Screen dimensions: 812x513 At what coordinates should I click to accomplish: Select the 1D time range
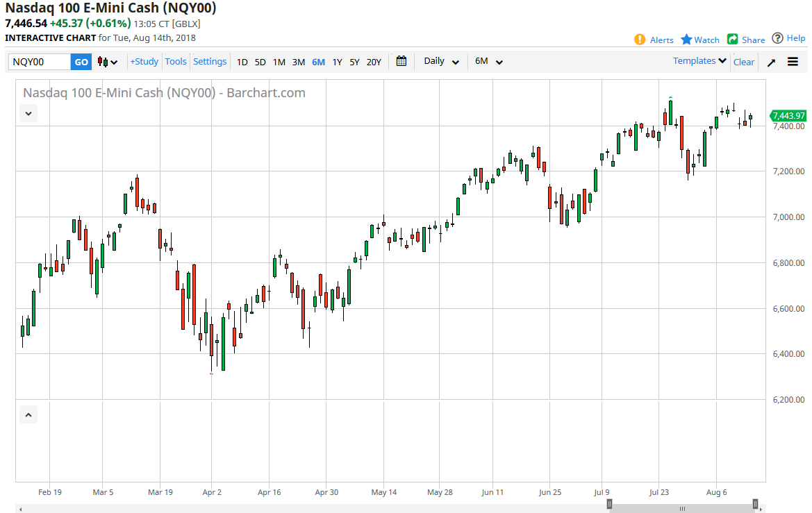coord(242,62)
